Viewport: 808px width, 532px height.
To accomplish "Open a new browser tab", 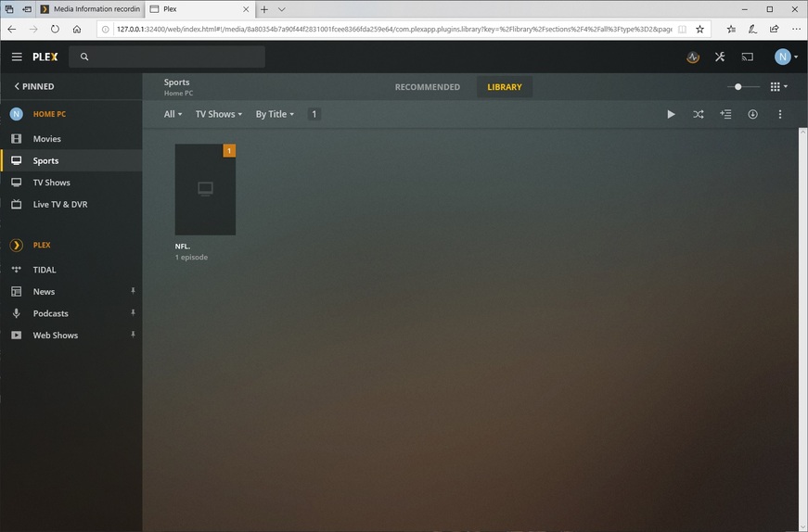I will (264, 9).
